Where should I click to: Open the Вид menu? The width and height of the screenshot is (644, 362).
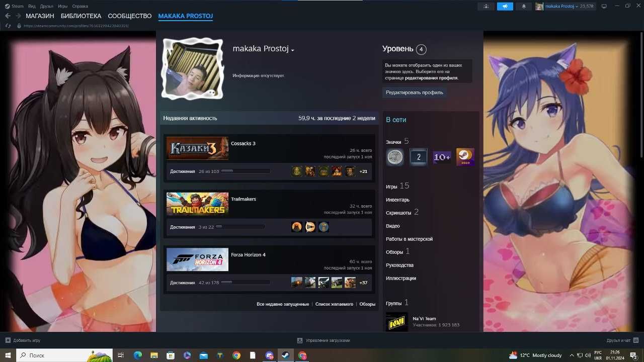point(32,6)
